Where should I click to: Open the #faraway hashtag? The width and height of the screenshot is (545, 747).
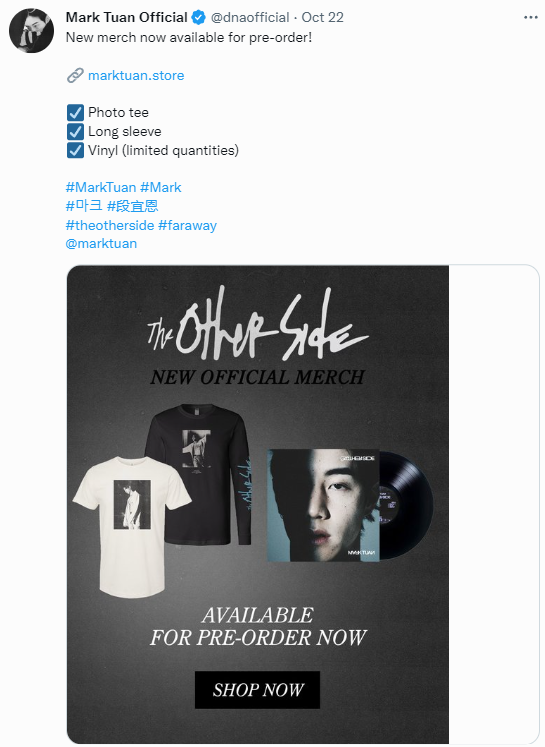click(187, 225)
